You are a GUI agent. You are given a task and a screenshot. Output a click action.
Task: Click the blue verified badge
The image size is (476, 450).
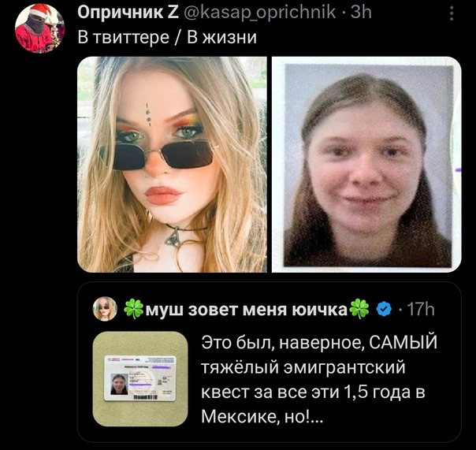[384, 309]
